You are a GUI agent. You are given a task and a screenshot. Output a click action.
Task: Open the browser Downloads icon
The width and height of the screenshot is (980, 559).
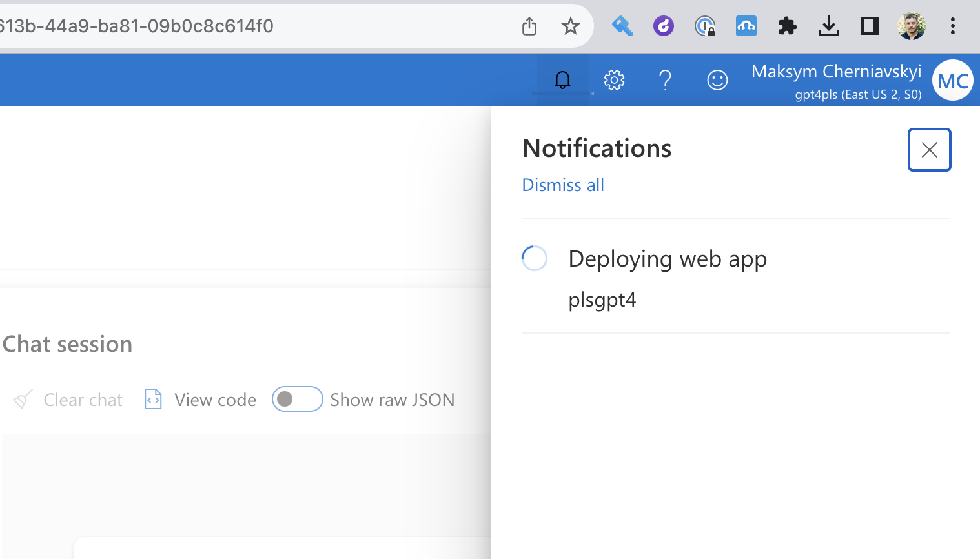[828, 26]
